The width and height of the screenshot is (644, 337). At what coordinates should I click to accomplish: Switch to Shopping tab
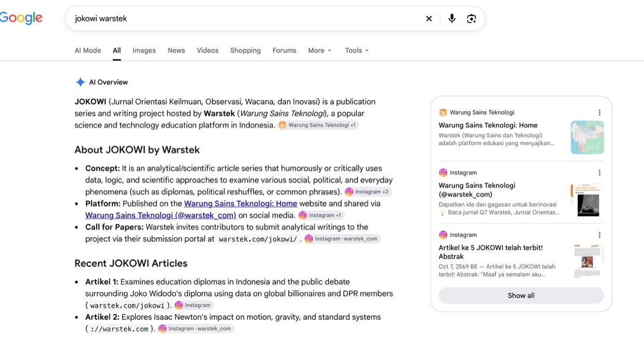coord(245,50)
